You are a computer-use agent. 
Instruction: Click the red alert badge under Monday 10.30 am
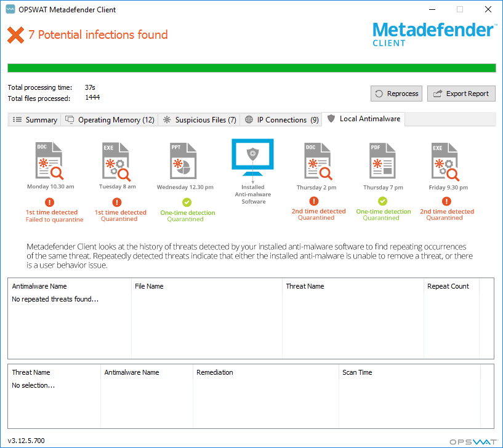(49, 202)
